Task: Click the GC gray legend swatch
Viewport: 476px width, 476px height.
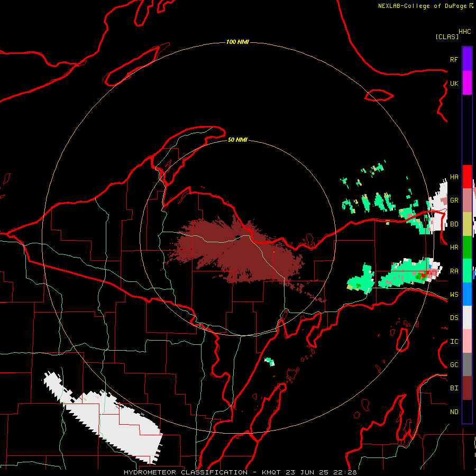Action: [467, 364]
